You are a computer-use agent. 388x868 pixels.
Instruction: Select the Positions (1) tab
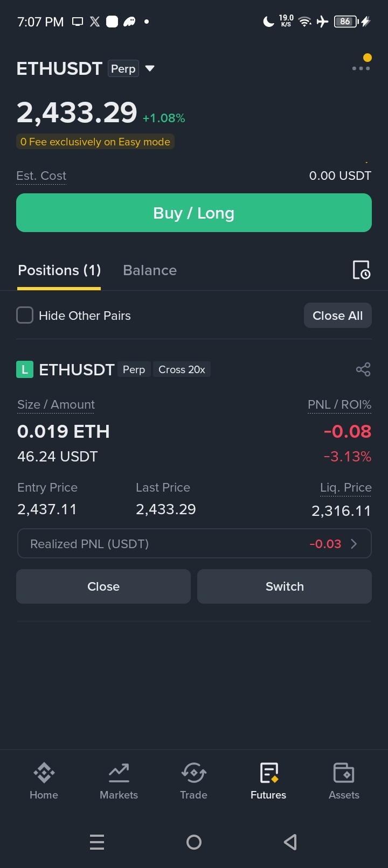tap(59, 270)
